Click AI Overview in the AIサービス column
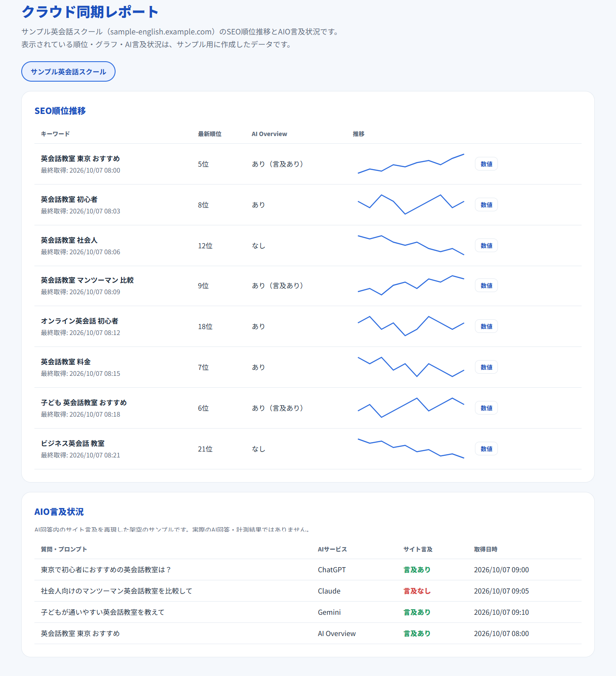The width and height of the screenshot is (616, 676). coord(337,633)
